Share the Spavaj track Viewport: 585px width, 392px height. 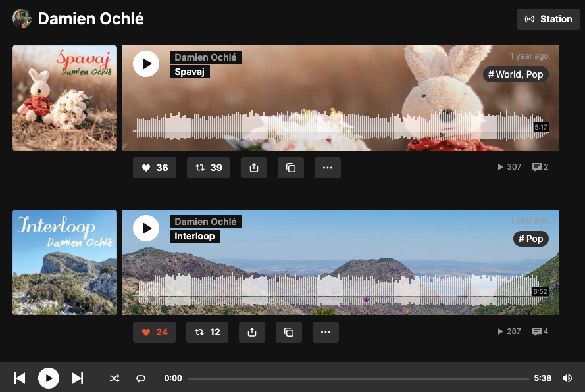pos(254,168)
